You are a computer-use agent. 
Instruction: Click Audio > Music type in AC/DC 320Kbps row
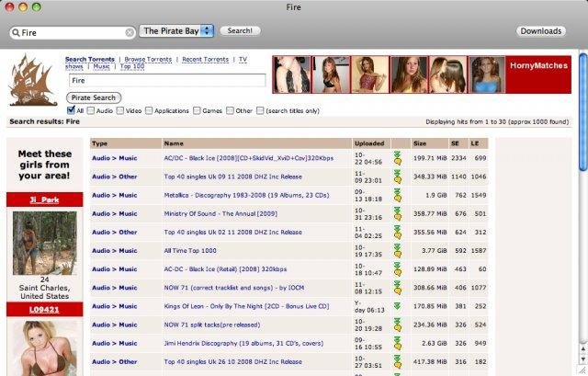[x=114, y=158]
